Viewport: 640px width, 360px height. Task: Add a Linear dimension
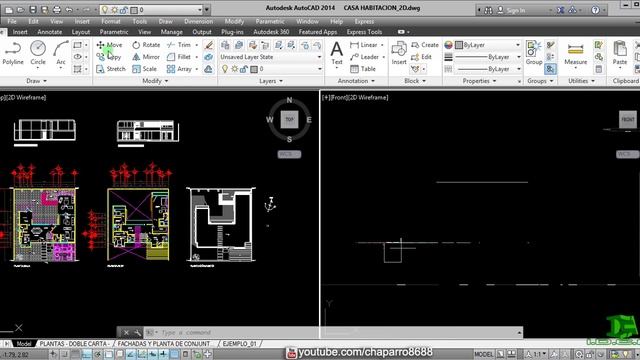click(x=364, y=45)
